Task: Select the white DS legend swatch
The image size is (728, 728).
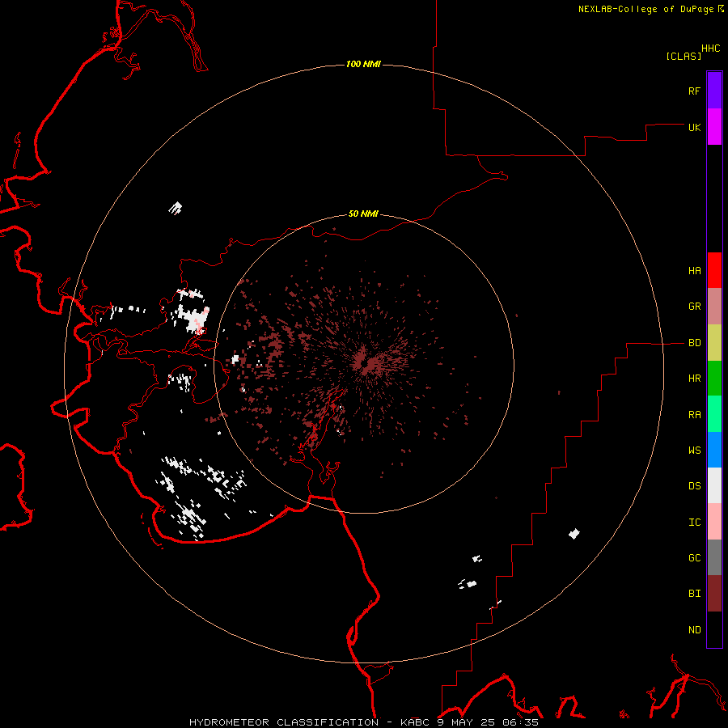Action: [714, 485]
